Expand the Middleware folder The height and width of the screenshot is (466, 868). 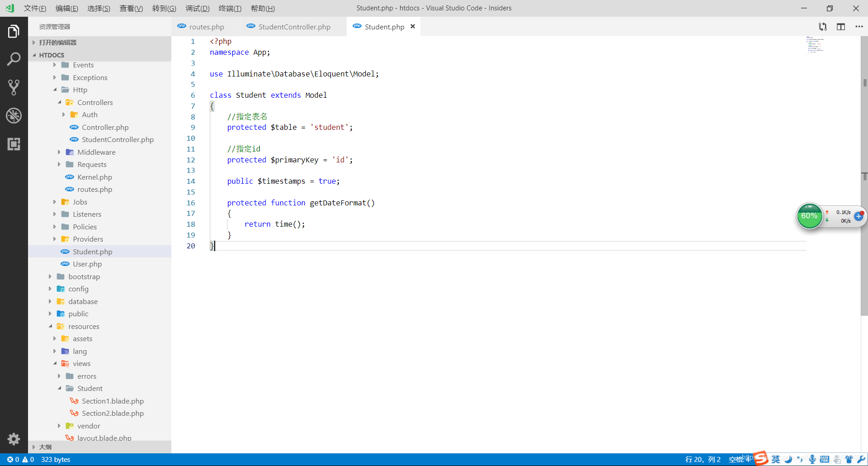(x=96, y=152)
